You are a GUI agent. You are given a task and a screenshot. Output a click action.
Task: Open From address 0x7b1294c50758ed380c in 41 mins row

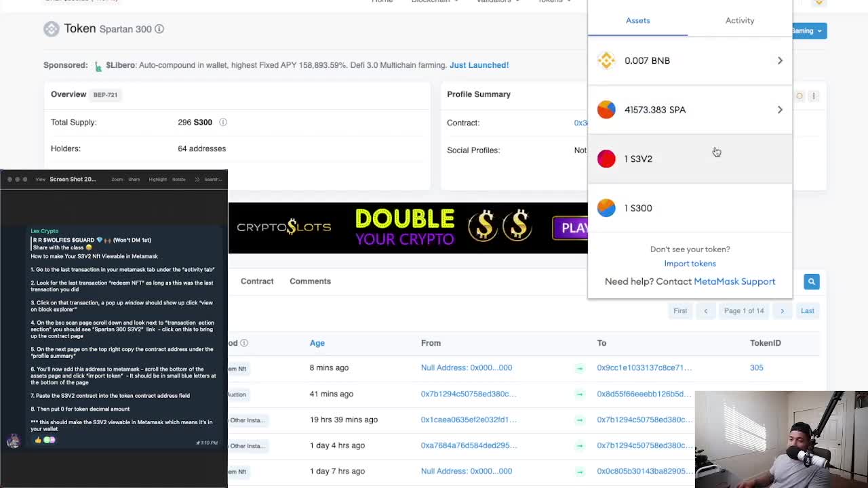[469, 394]
